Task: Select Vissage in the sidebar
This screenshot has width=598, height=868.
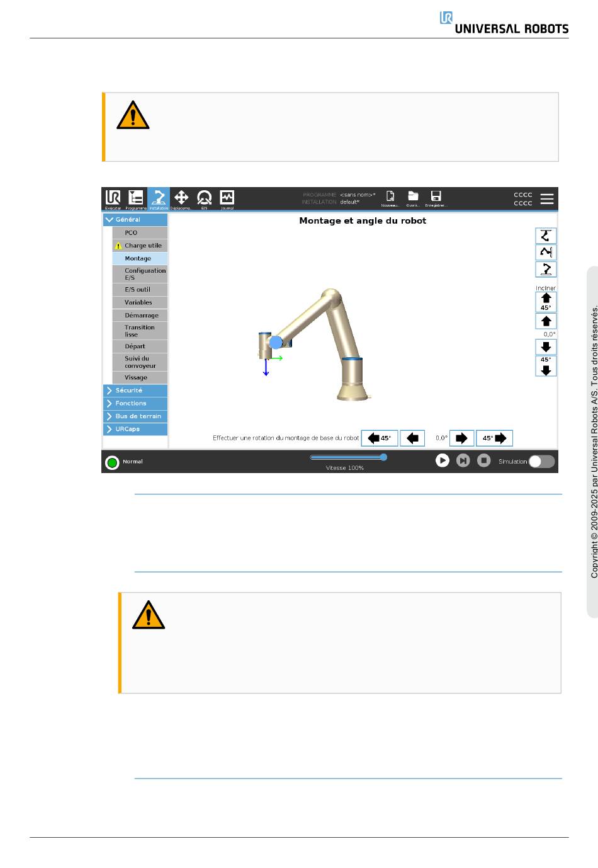Action: coord(140,378)
